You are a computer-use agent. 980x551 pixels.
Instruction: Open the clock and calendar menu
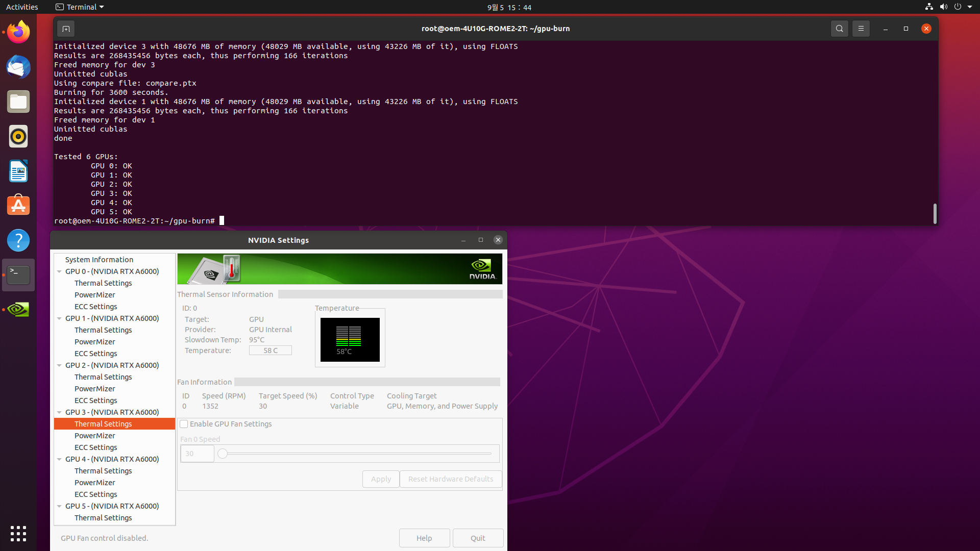click(x=509, y=7)
